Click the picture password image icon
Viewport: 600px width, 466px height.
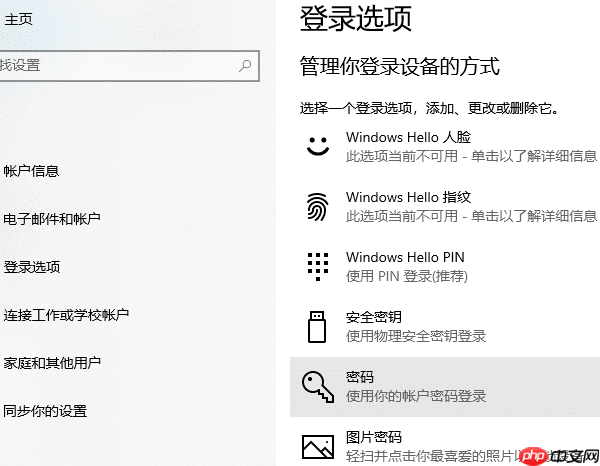318,446
